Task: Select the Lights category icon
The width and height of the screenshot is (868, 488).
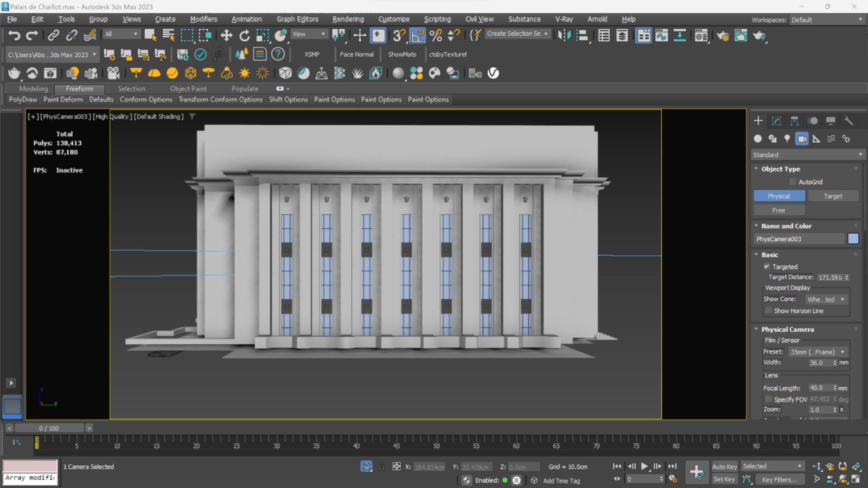Action: (787, 139)
